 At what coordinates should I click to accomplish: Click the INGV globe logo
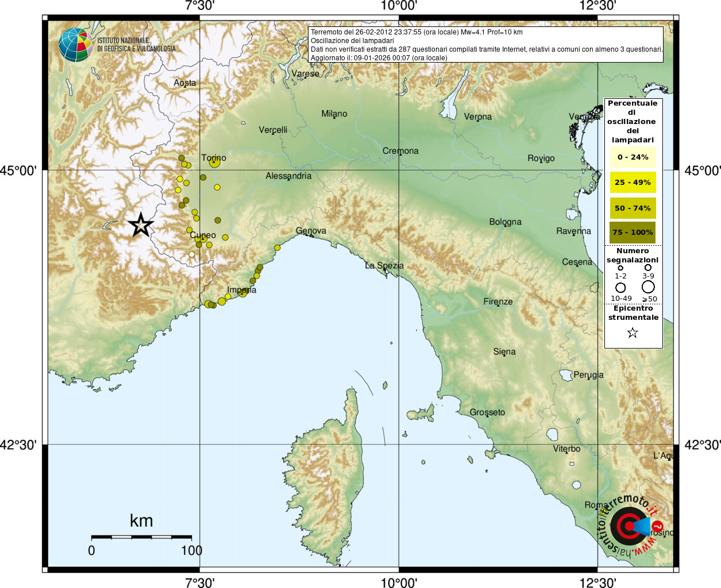pyautogui.click(x=75, y=45)
